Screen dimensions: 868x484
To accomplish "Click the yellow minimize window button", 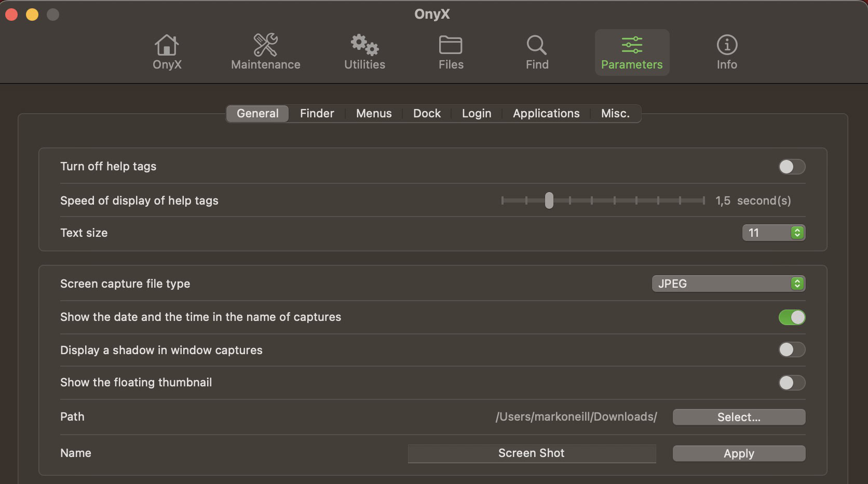I will [x=32, y=15].
